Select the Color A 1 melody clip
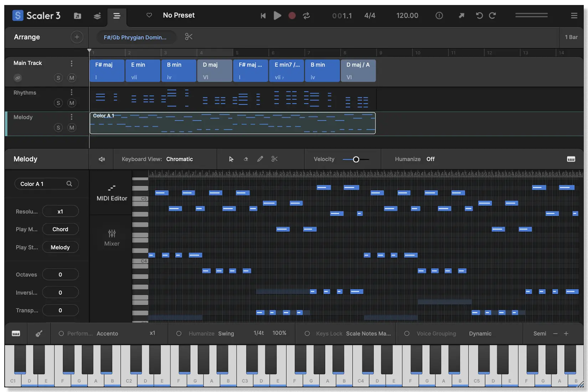The image size is (588, 392). point(232,123)
